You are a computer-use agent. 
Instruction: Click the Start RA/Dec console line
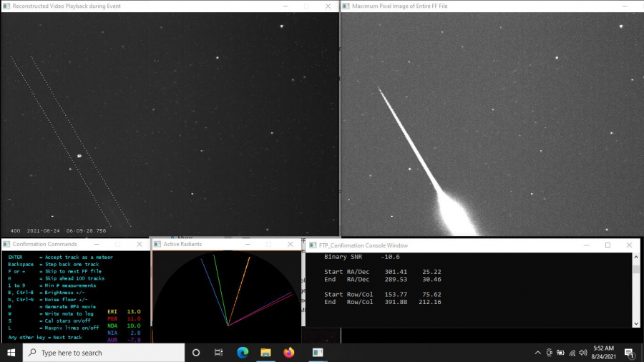(382, 272)
